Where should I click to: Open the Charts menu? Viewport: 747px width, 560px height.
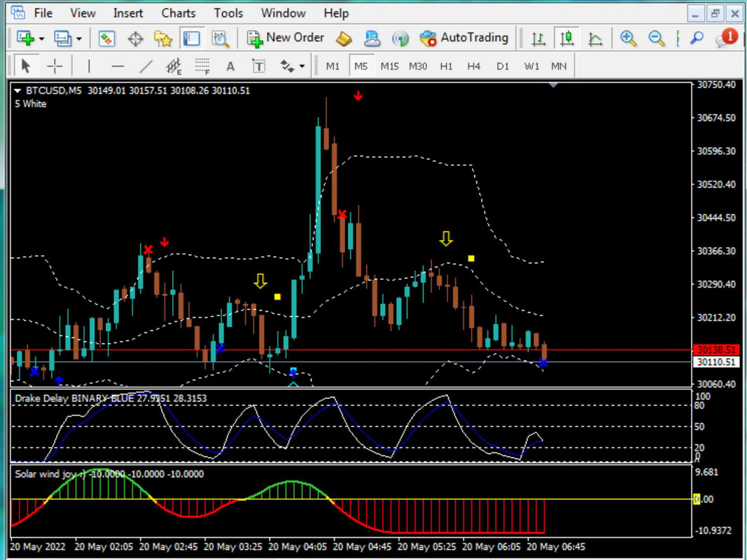point(179,13)
